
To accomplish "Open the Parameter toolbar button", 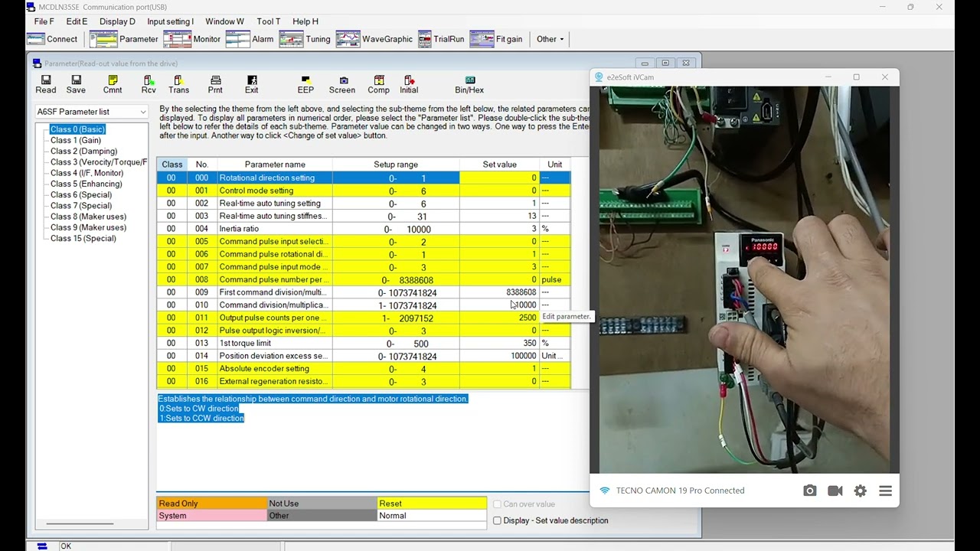I will click(124, 39).
